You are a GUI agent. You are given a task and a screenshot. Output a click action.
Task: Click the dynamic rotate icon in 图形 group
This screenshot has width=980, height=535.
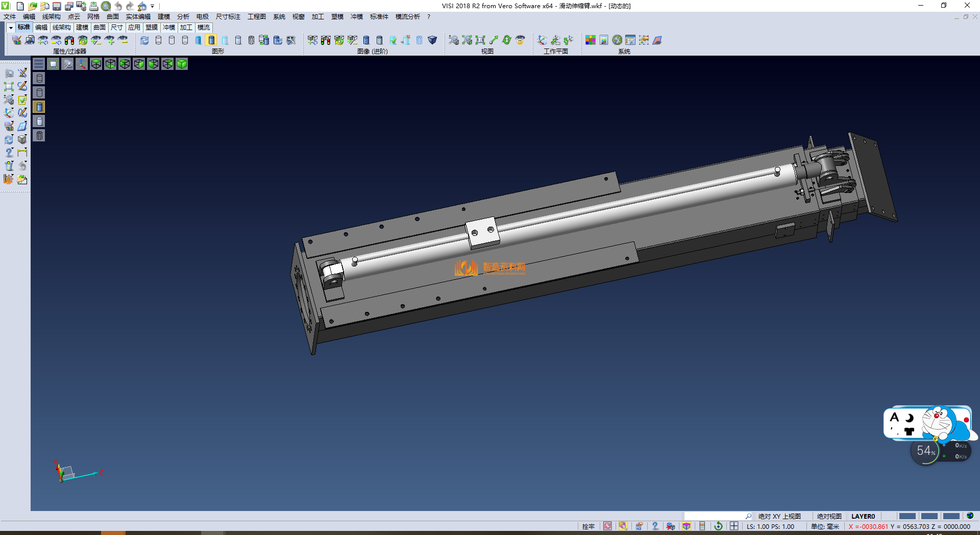pos(145,40)
